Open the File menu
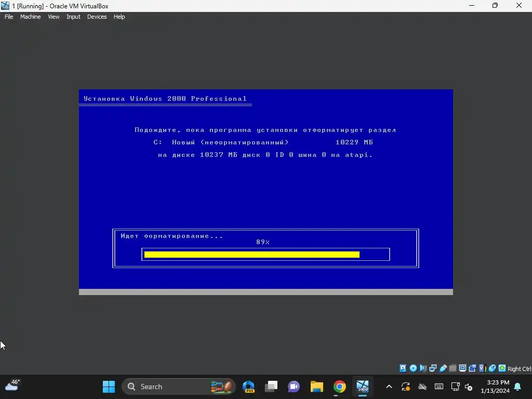This screenshot has height=399, width=532. click(9, 17)
